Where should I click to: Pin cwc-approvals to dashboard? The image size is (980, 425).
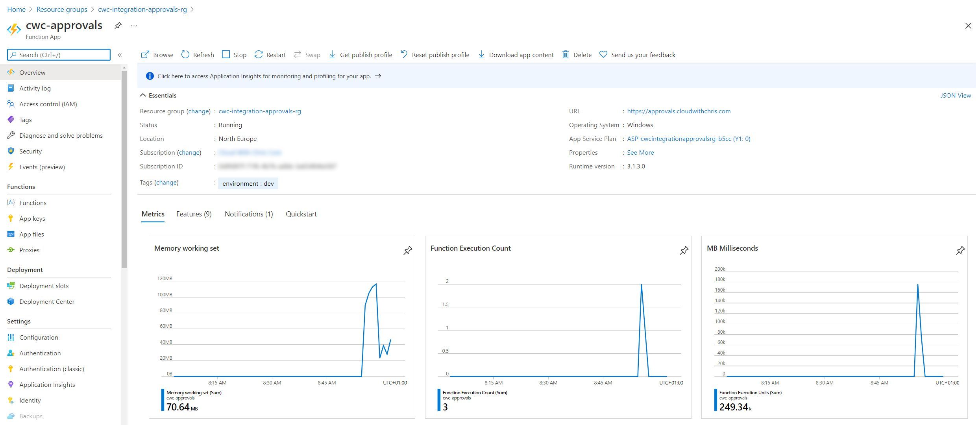pyautogui.click(x=118, y=26)
